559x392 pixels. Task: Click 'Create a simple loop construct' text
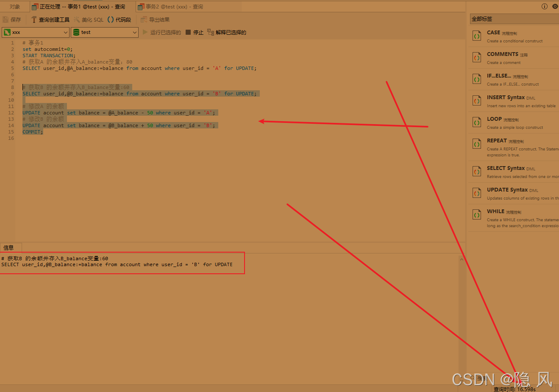pyautogui.click(x=515, y=128)
